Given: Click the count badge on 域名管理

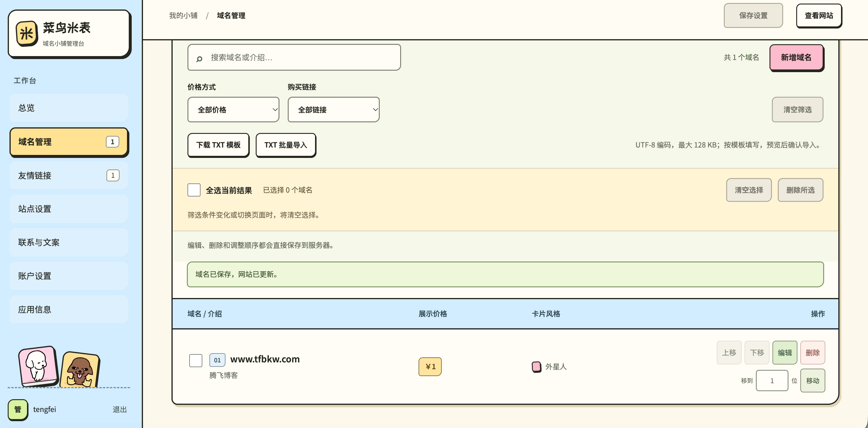Looking at the screenshot, I should (x=112, y=142).
